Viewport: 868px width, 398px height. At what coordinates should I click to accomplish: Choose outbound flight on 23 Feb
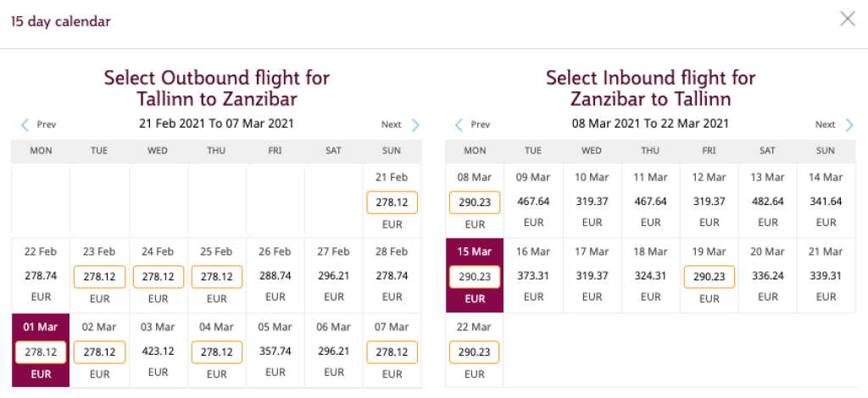(99, 277)
